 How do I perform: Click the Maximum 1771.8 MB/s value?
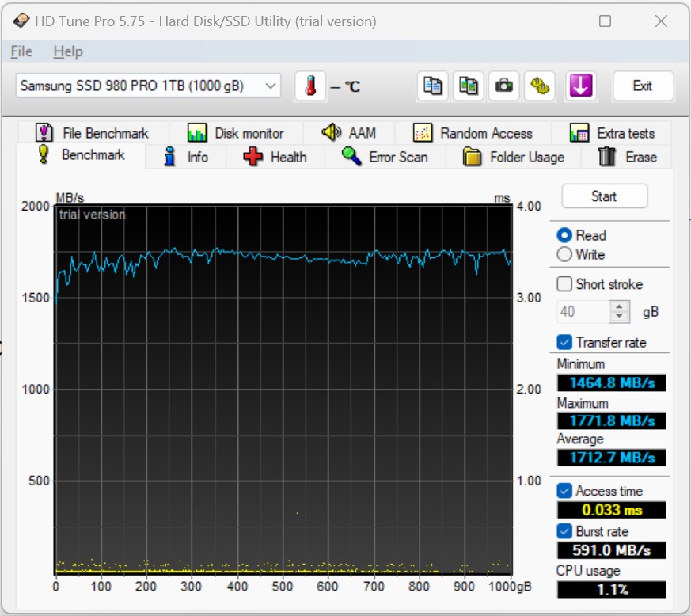pyautogui.click(x=612, y=420)
